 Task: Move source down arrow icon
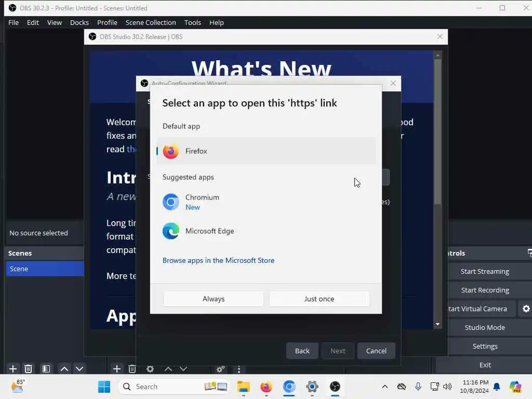(x=183, y=368)
